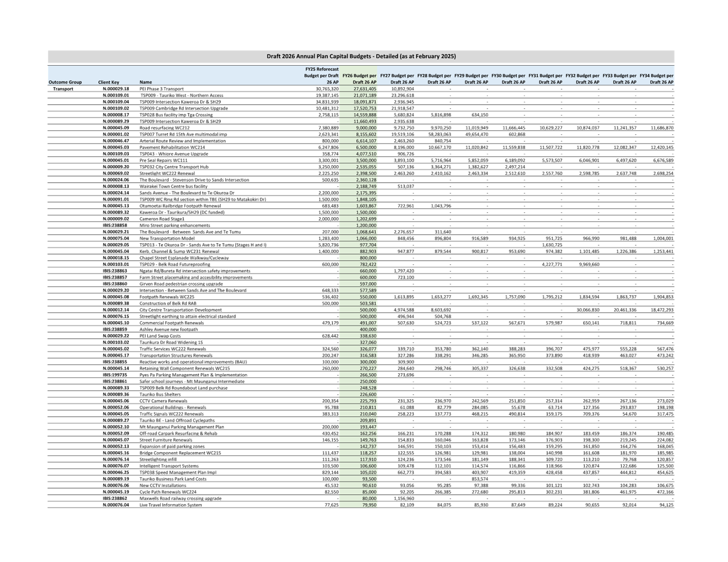Click the FY26 Budget per Draft 26 AP header
728x562 pixels.
pyautogui.click(x=359, y=79)
